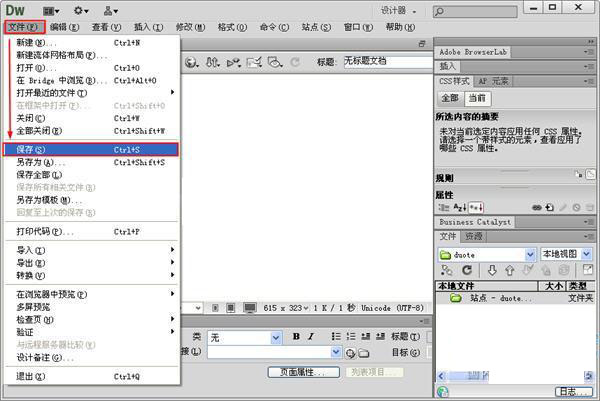Screen dimensions: 600x401
Task: Click the expand Files panel icon
Action: 587,271
